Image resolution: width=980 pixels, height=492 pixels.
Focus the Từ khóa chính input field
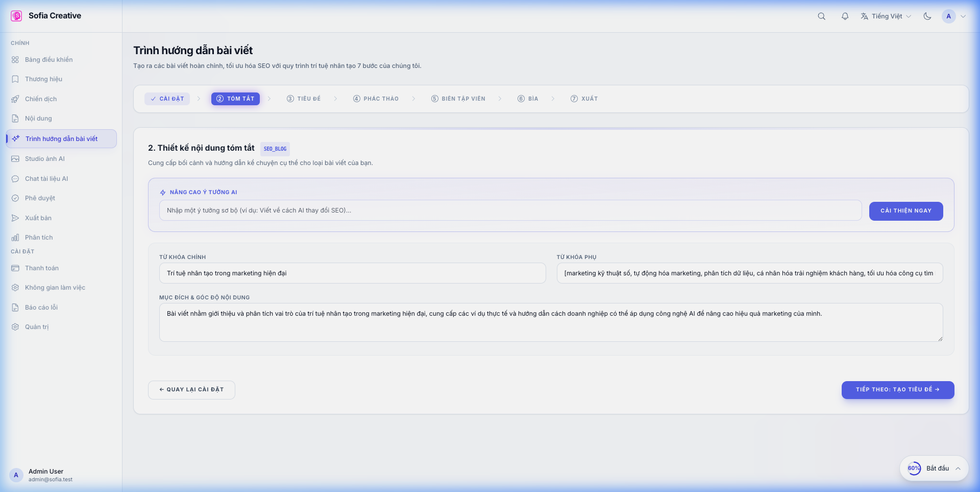click(x=352, y=273)
